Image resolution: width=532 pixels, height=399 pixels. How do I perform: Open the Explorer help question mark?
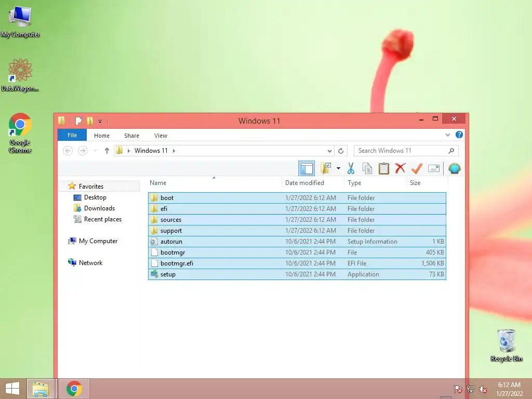point(459,135)
